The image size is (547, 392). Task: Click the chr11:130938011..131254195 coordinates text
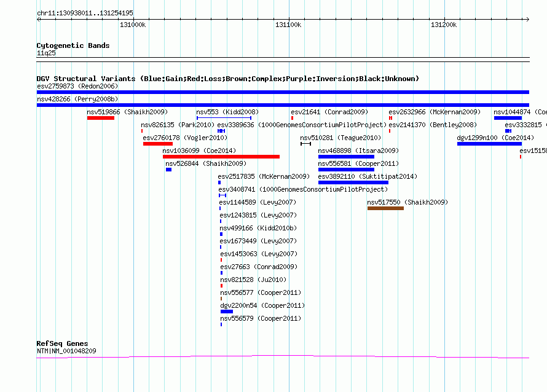[x=85, y=14]
